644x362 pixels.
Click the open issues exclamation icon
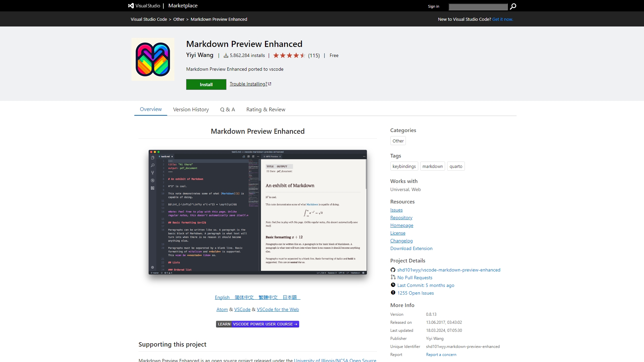(393, 293)
